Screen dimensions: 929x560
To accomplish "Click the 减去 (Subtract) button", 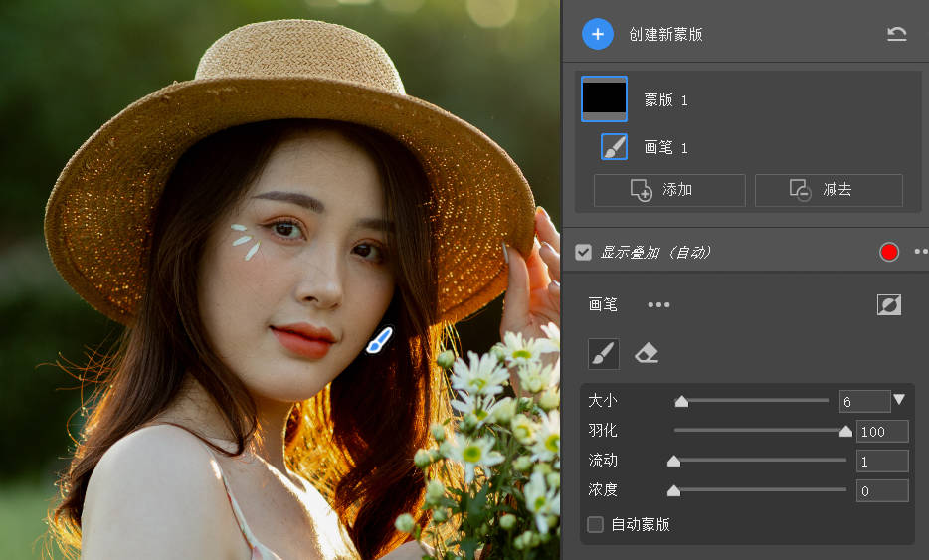I will 828,190.
